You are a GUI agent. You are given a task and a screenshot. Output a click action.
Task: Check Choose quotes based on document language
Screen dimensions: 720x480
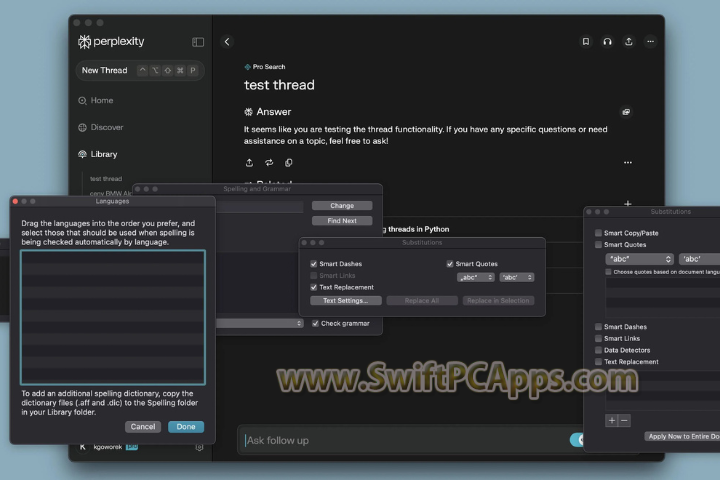pos(608,272)
